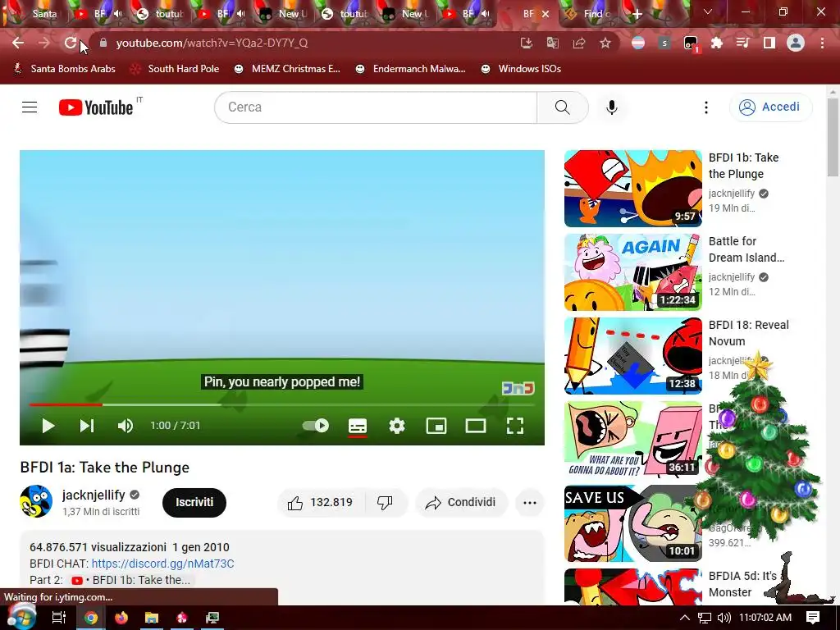Open the player settings gear

pyautogui.click(x=397, y=426)
